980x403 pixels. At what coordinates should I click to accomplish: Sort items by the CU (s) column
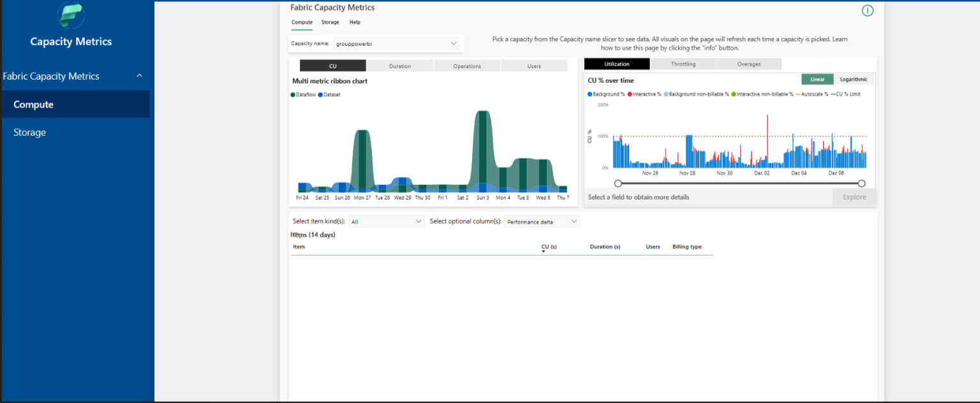point(549,247)
